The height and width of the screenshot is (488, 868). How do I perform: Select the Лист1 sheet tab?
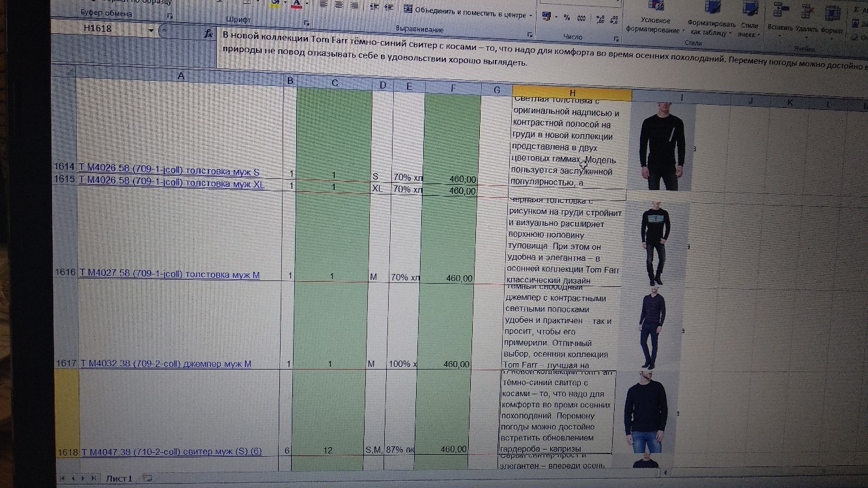[x=119, y=478]
